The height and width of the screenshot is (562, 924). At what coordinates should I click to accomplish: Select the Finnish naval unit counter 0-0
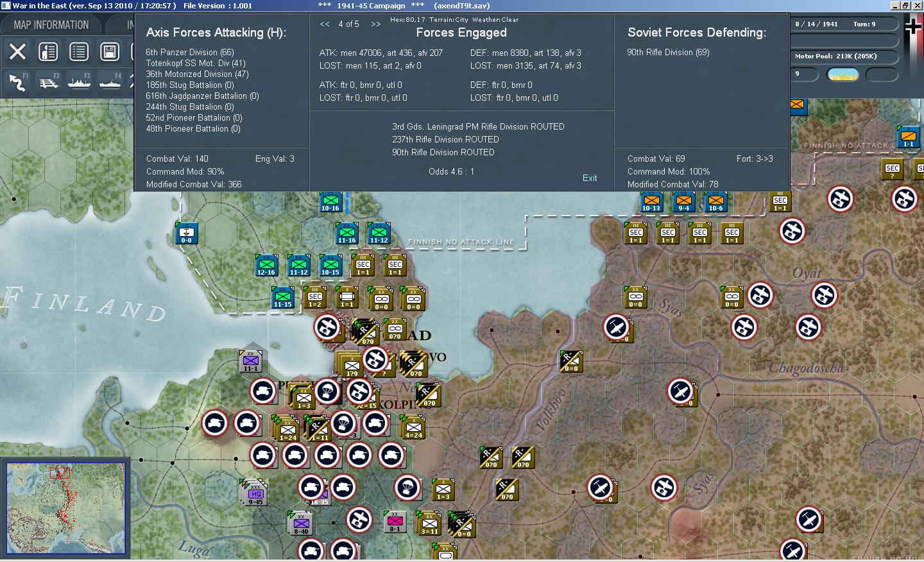pos(186,232)
